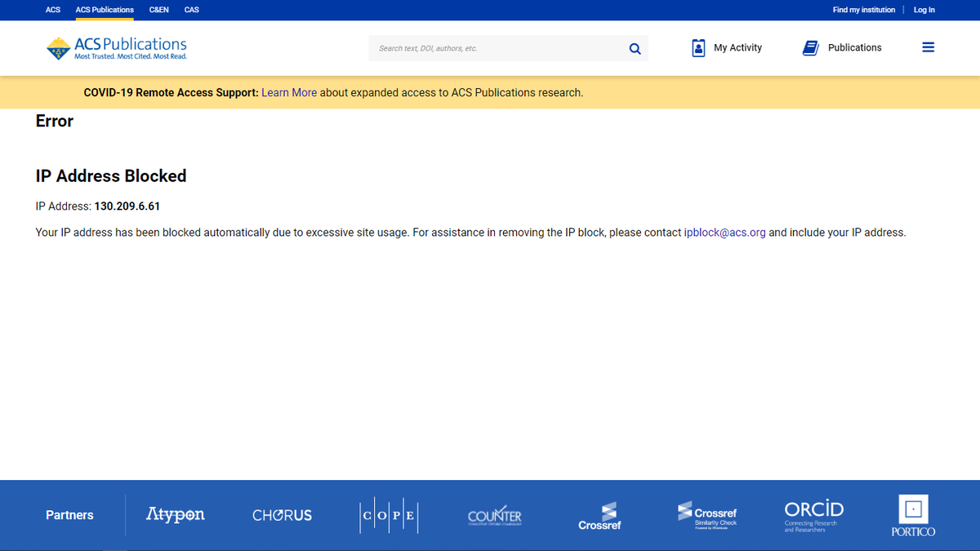Click the Log In link
This screenshot has height=551, width=980.
924,10
